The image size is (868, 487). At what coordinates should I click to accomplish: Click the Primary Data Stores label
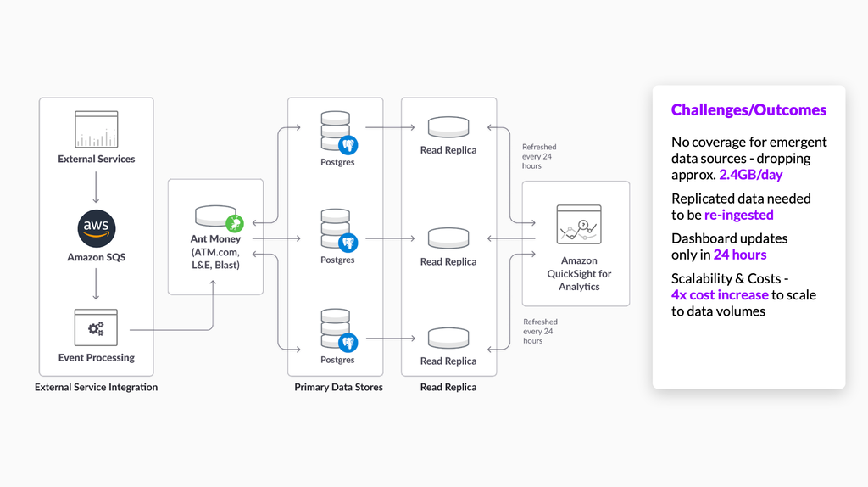(x=338, y=387)
